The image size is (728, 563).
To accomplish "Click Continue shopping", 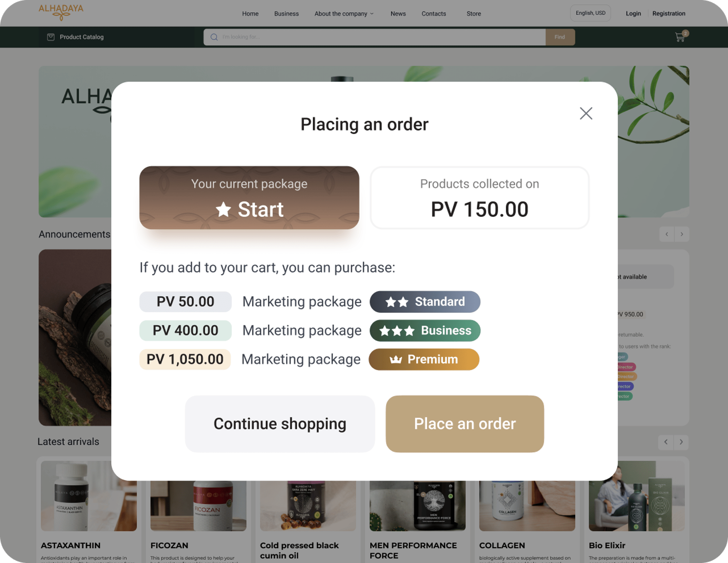I will pos(280,424).
